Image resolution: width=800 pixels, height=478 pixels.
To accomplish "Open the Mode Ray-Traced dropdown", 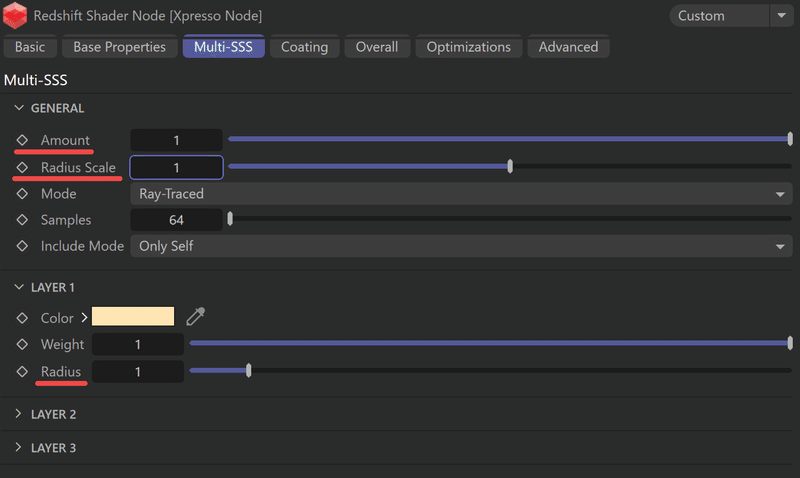I will [461, 194].
